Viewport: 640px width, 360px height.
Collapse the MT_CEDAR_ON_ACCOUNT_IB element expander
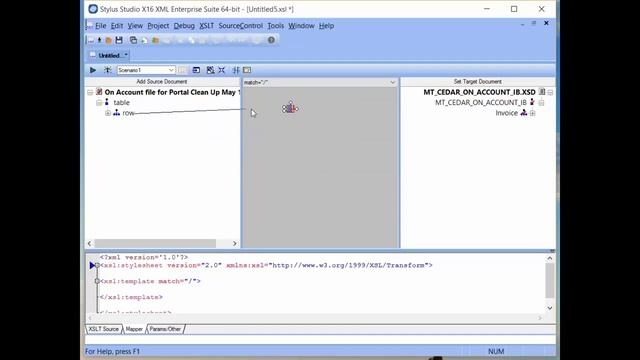point(542,103)
